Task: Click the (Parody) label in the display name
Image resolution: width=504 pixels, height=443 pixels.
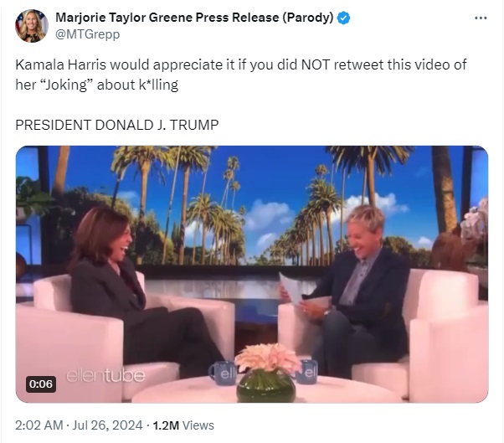Action: click(308, 18)
